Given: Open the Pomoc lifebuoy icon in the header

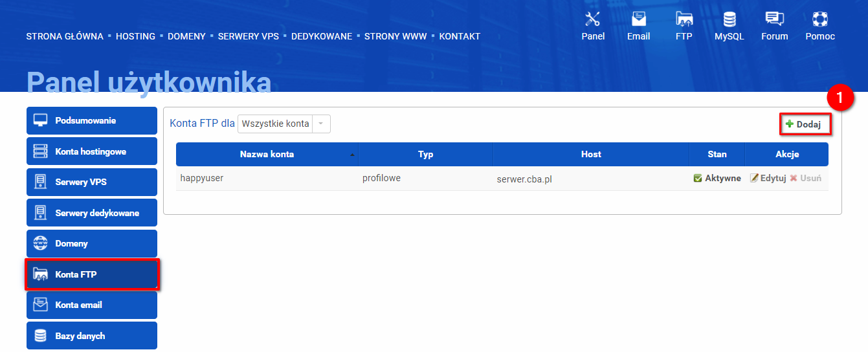Looking at the screenshot, I should point(820,19).
